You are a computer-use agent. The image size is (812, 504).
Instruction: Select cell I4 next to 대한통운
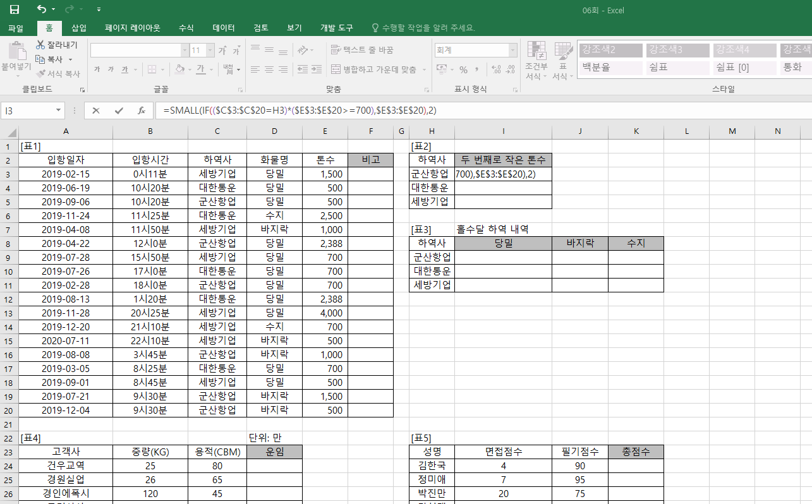tap(503, 188)
